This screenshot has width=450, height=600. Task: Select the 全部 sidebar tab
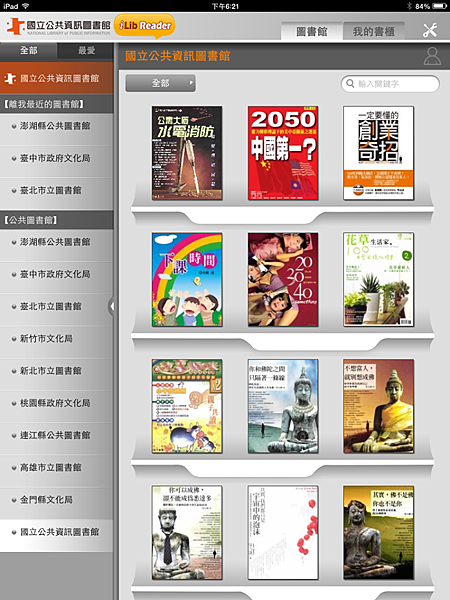point(28,51)
